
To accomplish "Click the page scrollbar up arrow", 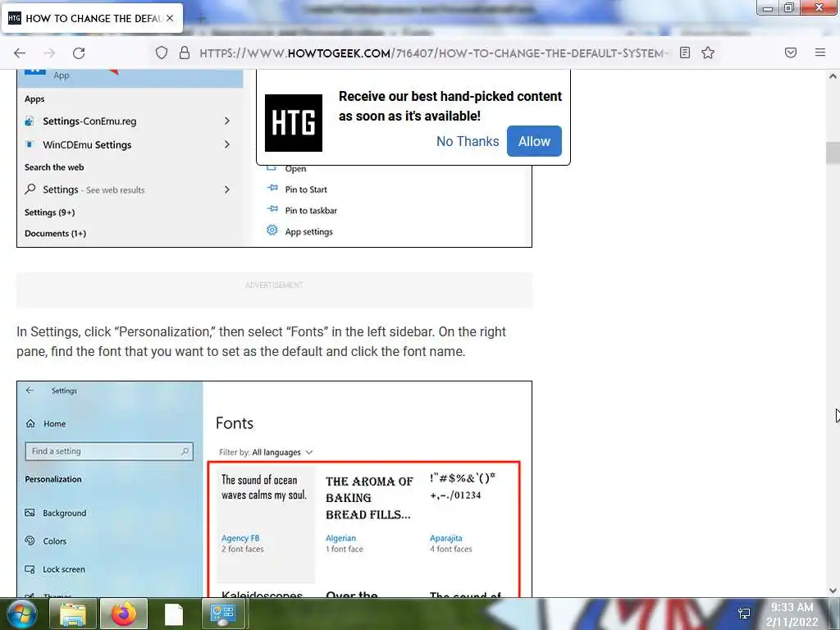I will point(833,76).
